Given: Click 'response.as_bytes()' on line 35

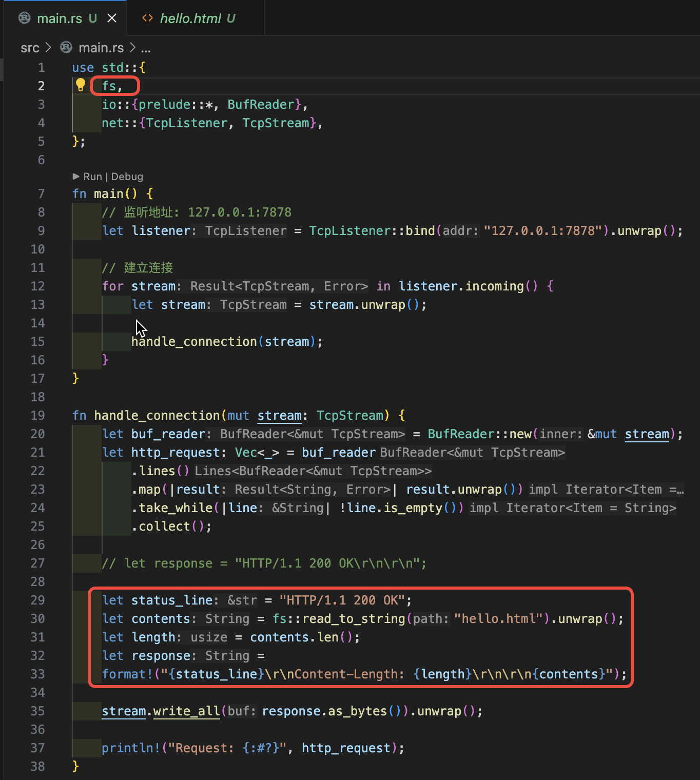Looking at the screenshot, I should click(332, 711).
